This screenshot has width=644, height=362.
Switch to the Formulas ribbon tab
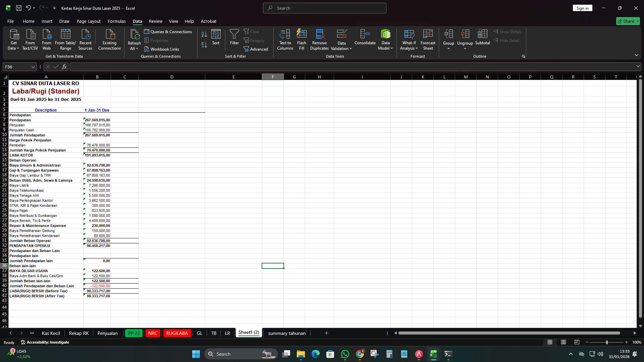pos(116,21)
